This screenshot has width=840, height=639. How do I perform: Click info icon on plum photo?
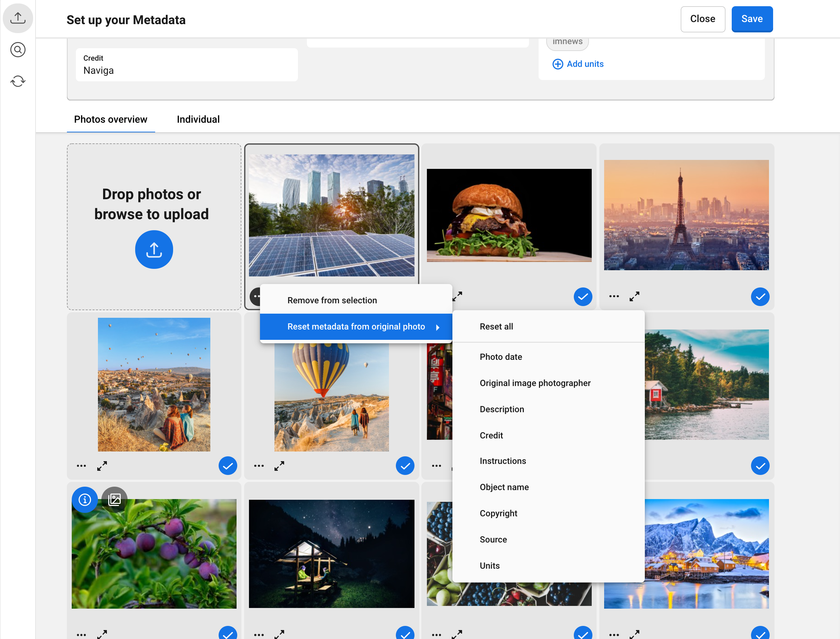(84, 499)
